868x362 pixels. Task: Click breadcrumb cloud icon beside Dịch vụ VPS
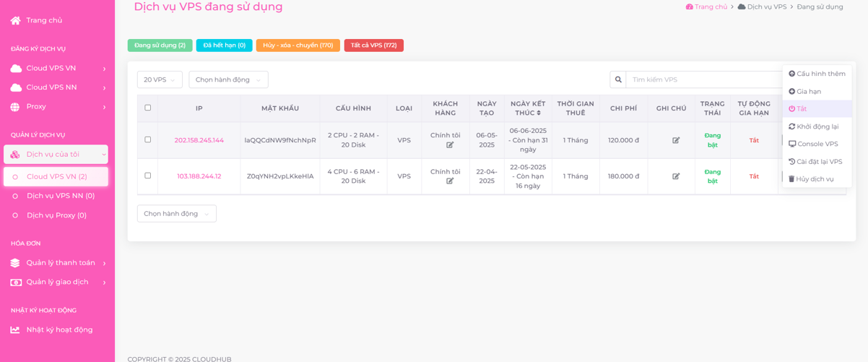pos(742,7)
